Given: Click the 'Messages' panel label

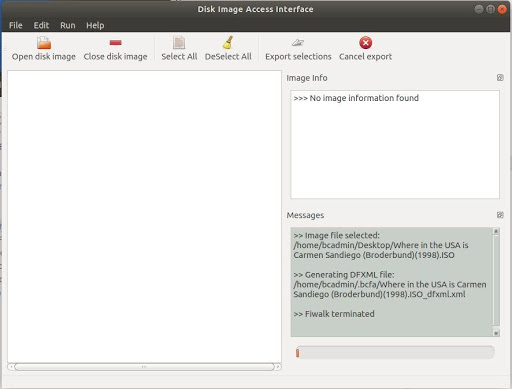Looking at the screenshot, I should point(305,215).
